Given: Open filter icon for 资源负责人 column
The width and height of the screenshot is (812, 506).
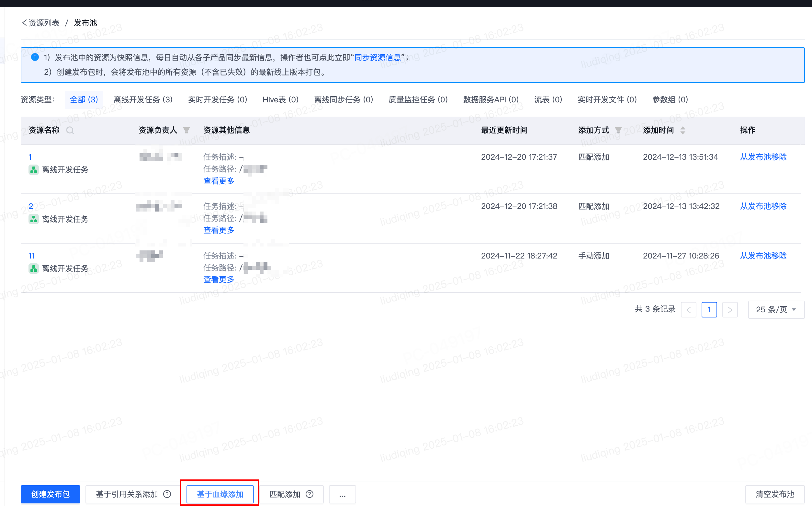Looking at the screenshot, I should click(186, 130).
